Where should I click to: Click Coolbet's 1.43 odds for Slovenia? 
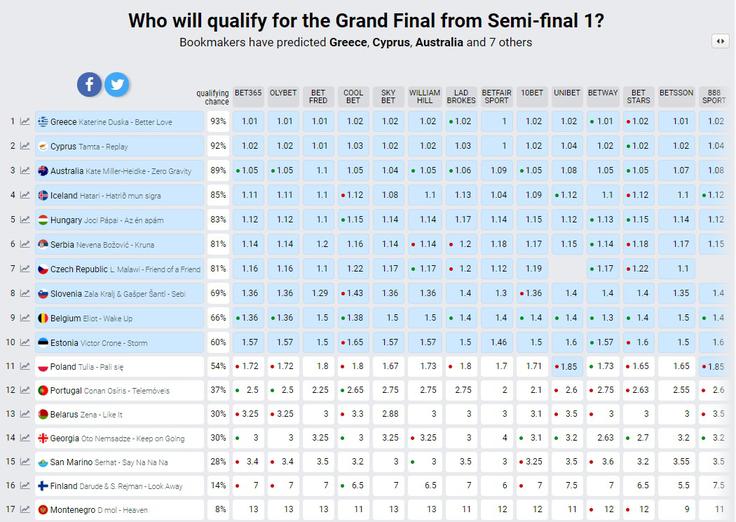353,293
